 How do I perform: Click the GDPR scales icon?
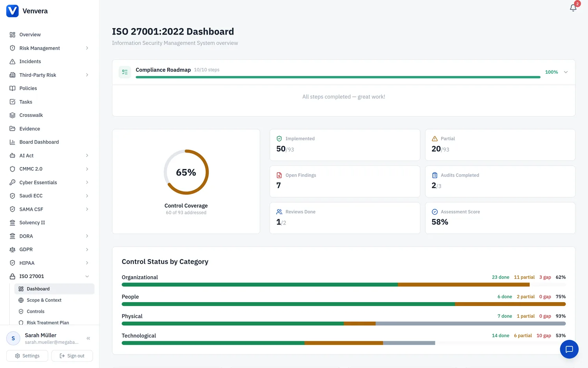click(13, 250)
